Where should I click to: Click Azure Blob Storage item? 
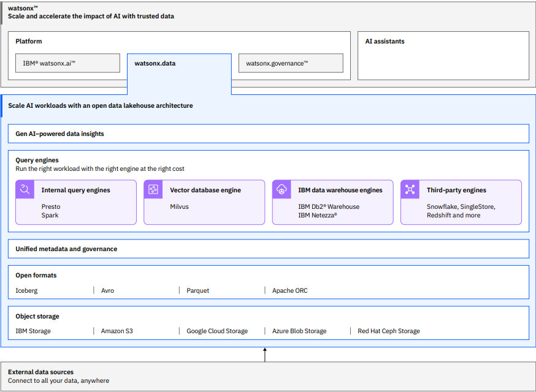pyautogui.click(x=299, y=331)
